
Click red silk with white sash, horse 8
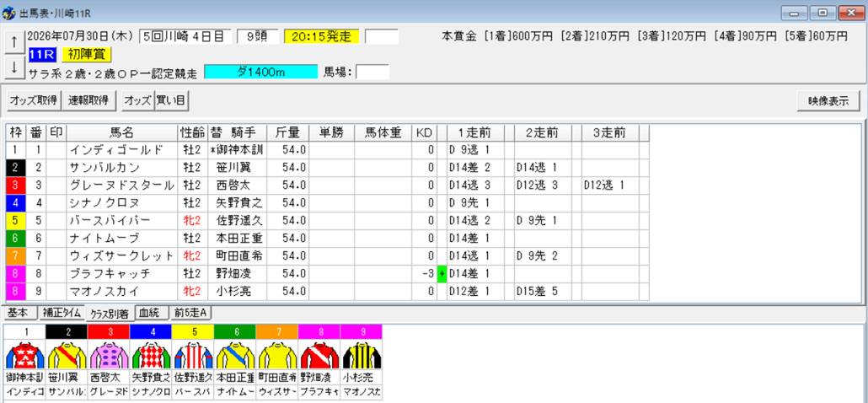[x=319, y=356]
